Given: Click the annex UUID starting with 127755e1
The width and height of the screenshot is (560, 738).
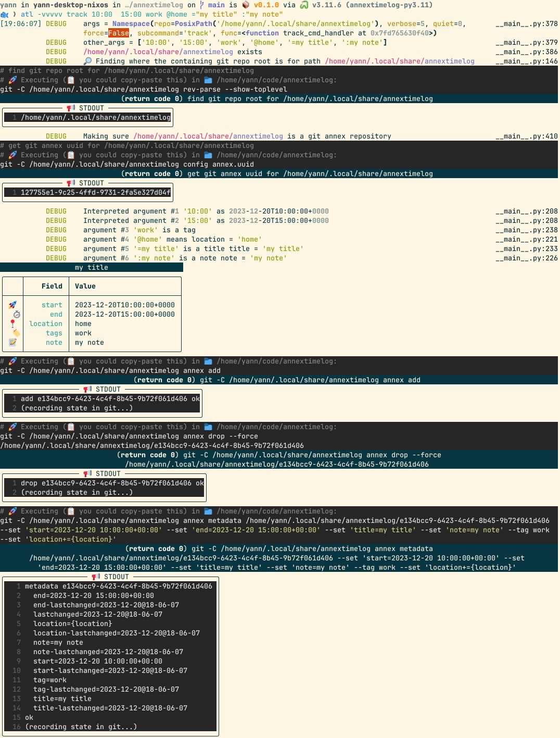Looking at the screenshot, I should 96,192.
